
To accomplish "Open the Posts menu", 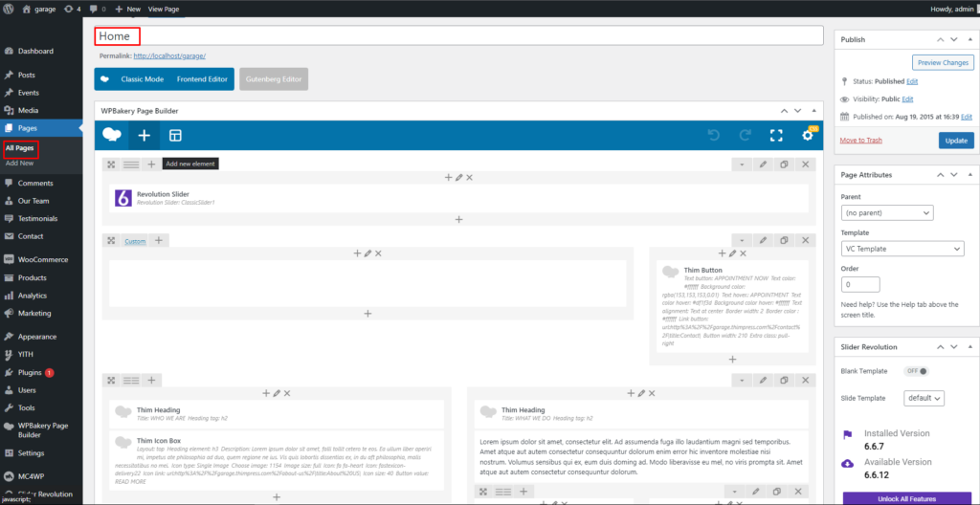I will [x=26, y=75].
